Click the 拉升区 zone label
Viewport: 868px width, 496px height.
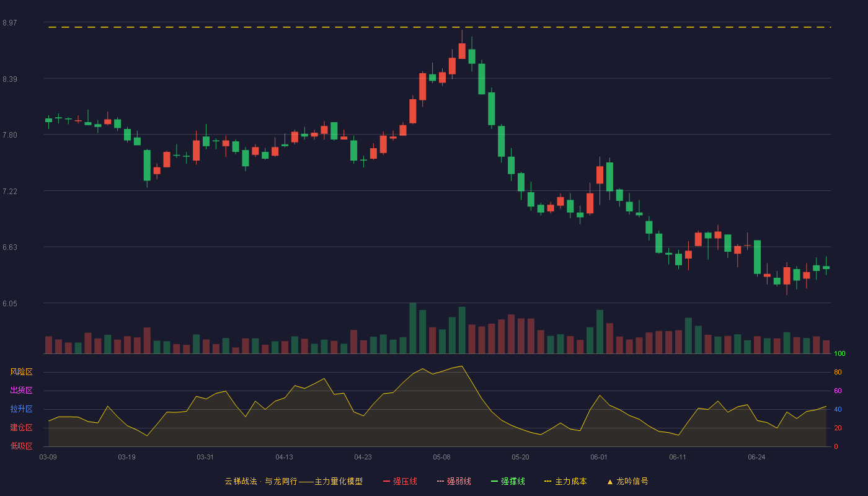pos(21,409)
